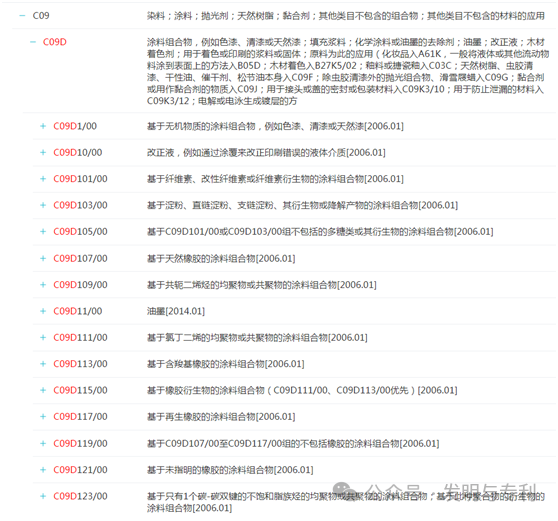
Task: Select description 基于未指明的橡胶的涂料组合物
Action: click(230, 470)
